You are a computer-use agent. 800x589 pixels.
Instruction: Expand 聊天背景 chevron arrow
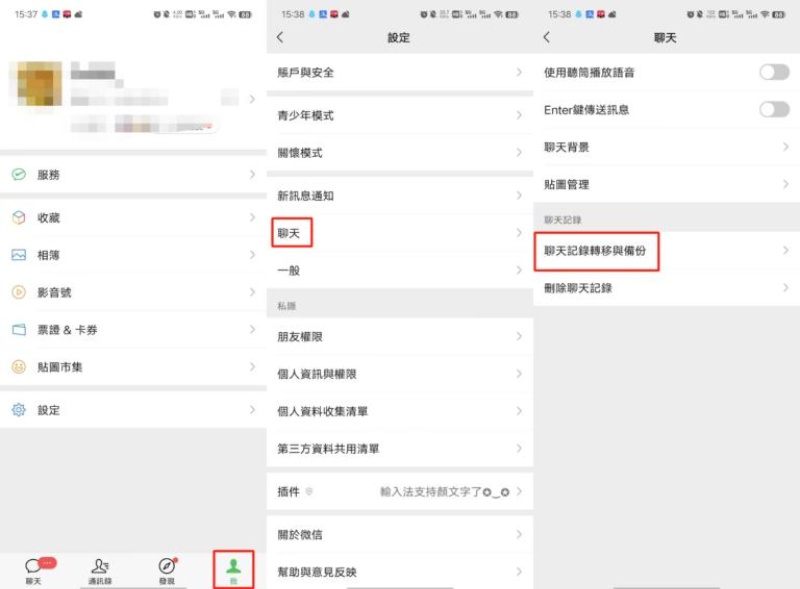point(785,147)
